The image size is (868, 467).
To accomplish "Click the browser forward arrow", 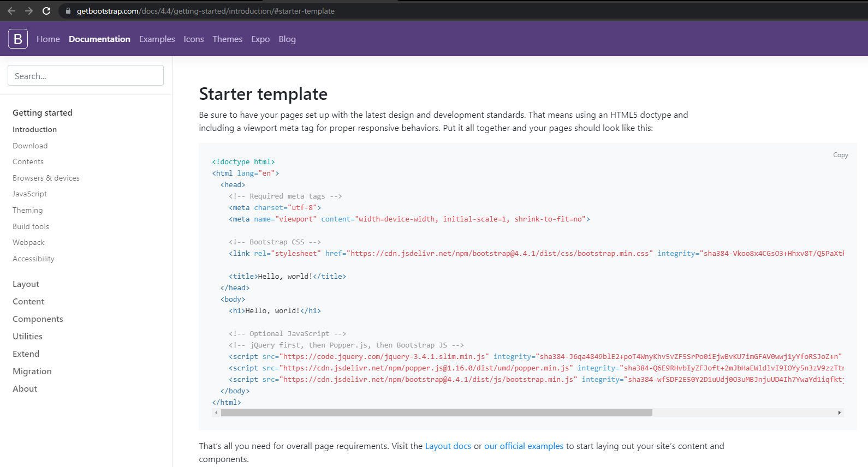I will (x=29, y=11).
